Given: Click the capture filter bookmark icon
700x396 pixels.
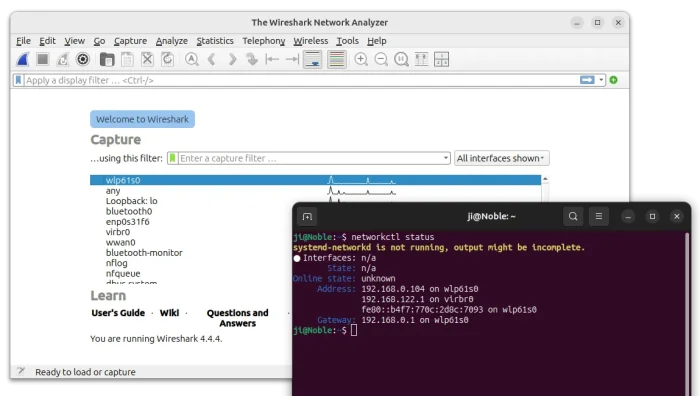Looking at the screenshot, I should [x=172, y=158].
